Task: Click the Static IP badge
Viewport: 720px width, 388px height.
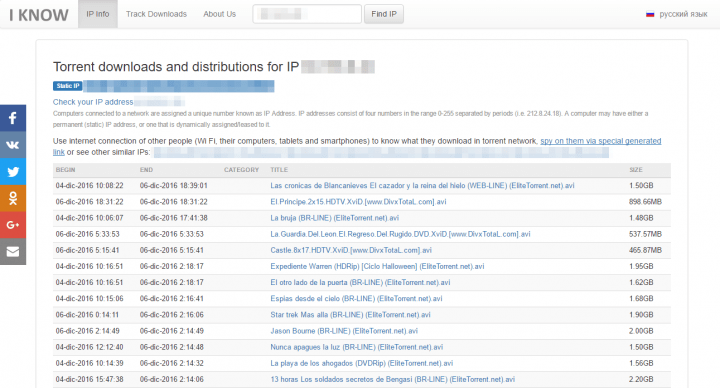Action: tap(68, 86)
